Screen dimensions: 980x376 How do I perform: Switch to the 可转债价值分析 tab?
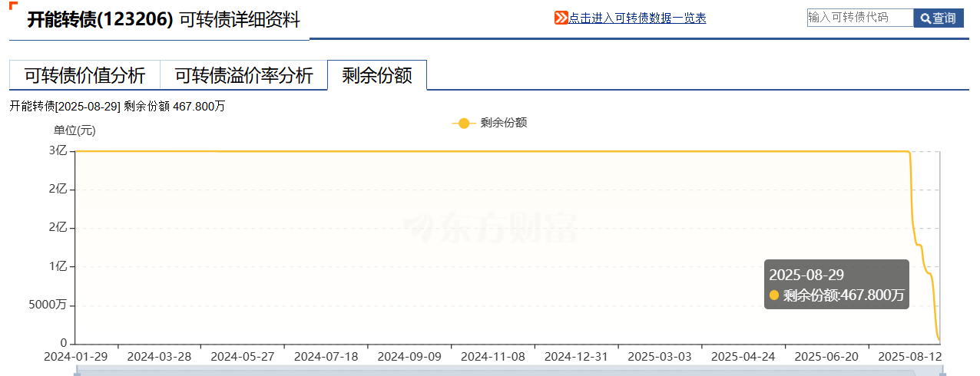[x=84, y=75]
